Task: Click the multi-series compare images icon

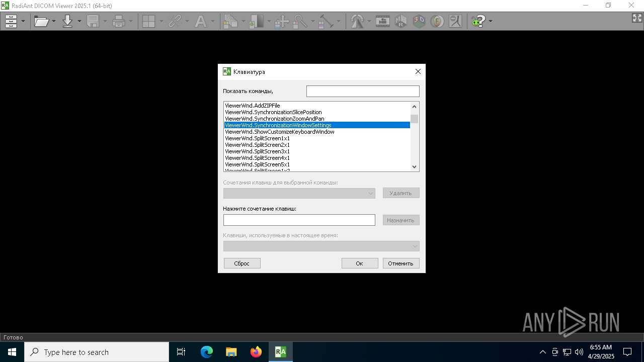Action: (x=231, y=21)
